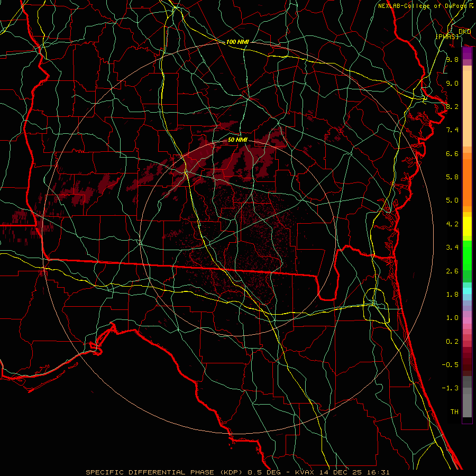Image resolution: width=476 pixels, height=476 pixels.
Task: Click the 16:31 timestamp in the caption
Action: (x=379, y=472)
